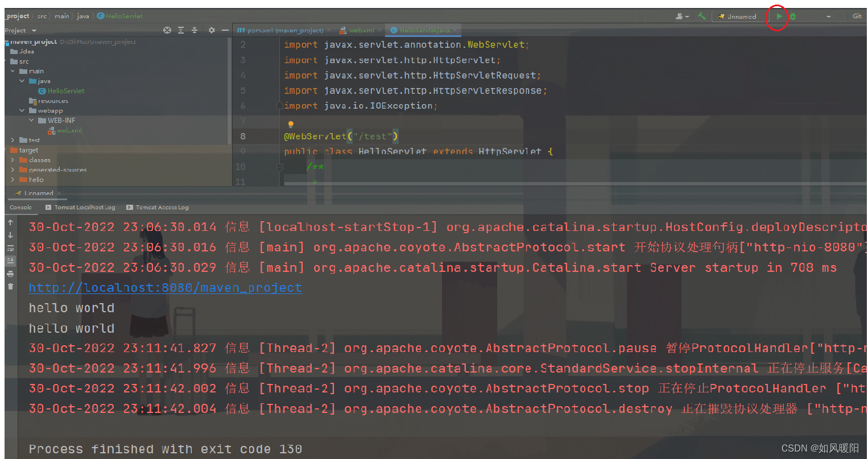Viewport: 868px width, 459px height.
Task: Click HelloServlet breadcrumb in navigation bar
Action: coord(120,16)
